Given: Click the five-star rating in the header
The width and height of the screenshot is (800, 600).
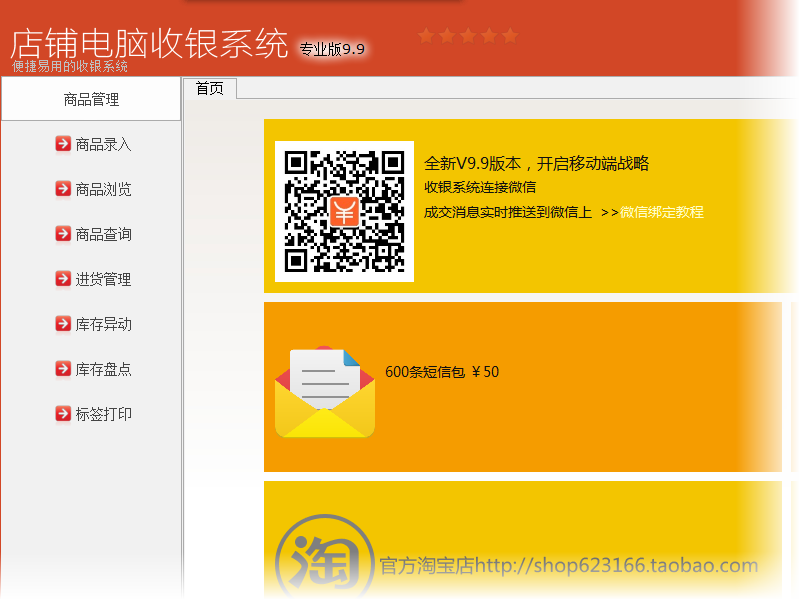Looking at the screenshot, I should click(x=468, y=36).
